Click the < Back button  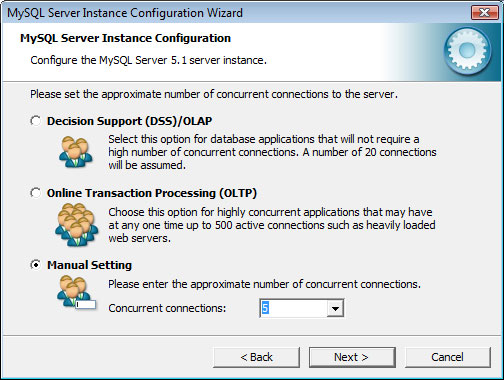[x=256, y=357]
